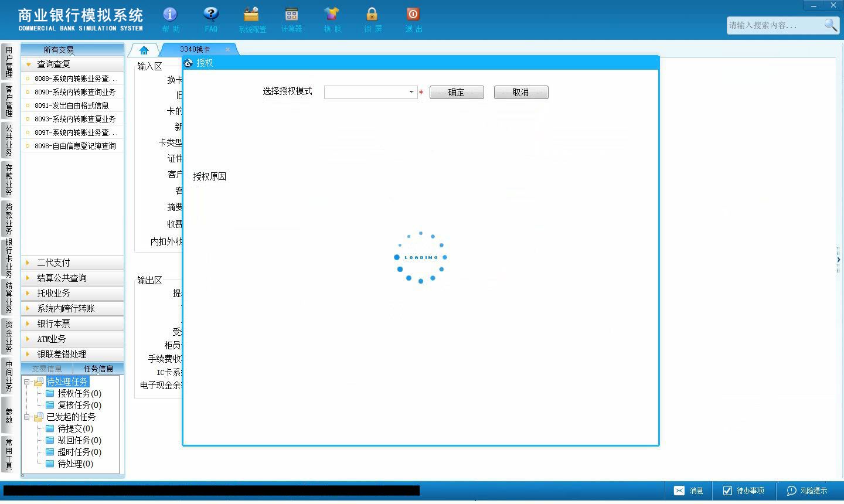Open 中间业务 side tab
Viewport: 844px width, 504px height.
point(9,376)
